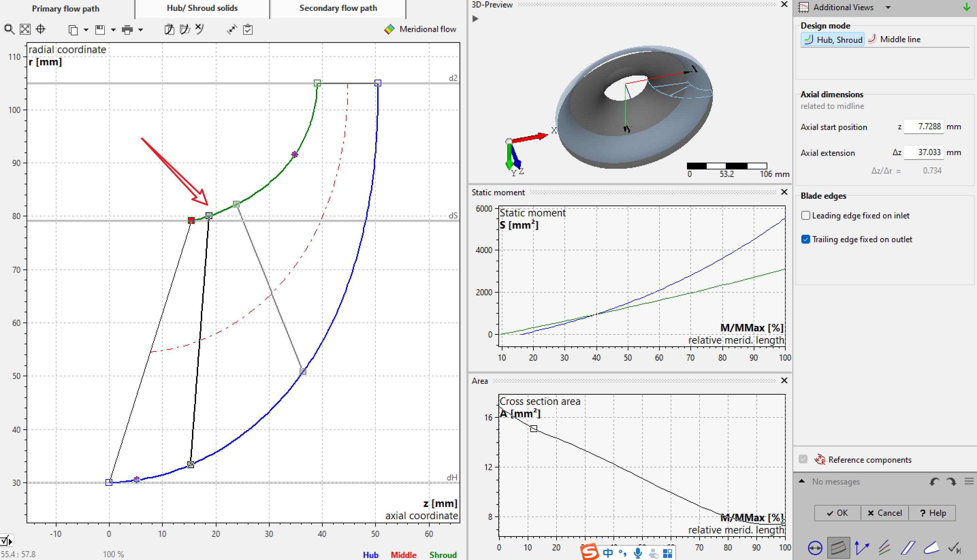This screenshot has width=977, height=560.
Task: Switch to Hub/ Shroud solids tab
Action: [x=202, y=8]
